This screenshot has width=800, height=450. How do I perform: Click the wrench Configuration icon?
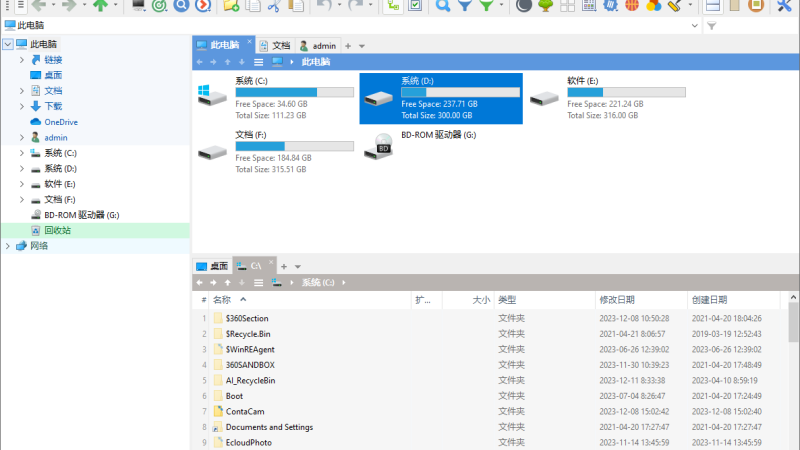pyautogui.click(x=784, y=5)
